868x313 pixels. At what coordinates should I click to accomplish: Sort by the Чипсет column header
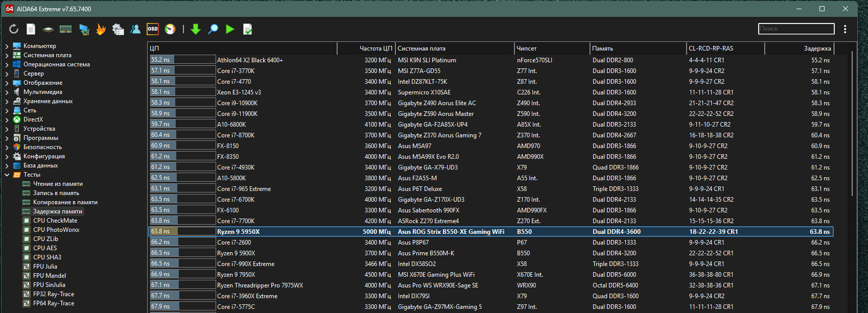pos(552,49)
